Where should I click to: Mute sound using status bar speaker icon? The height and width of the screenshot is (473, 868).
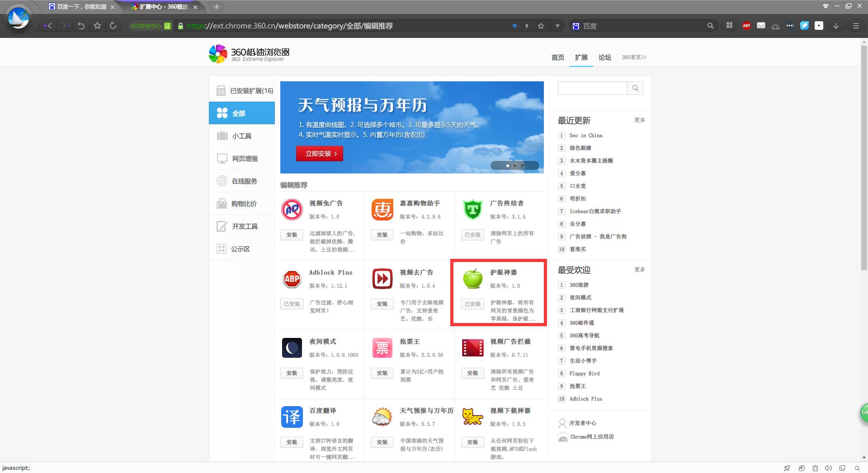coord(828,468)
